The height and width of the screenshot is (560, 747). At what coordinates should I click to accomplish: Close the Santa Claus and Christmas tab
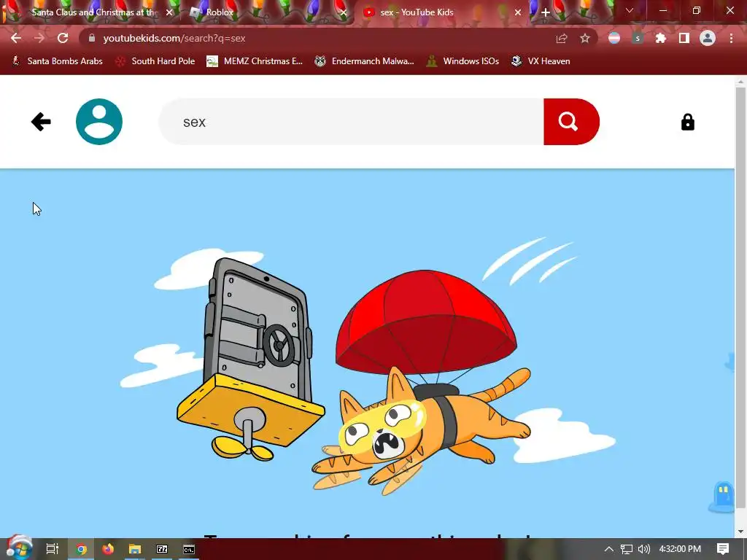[169, 12]
